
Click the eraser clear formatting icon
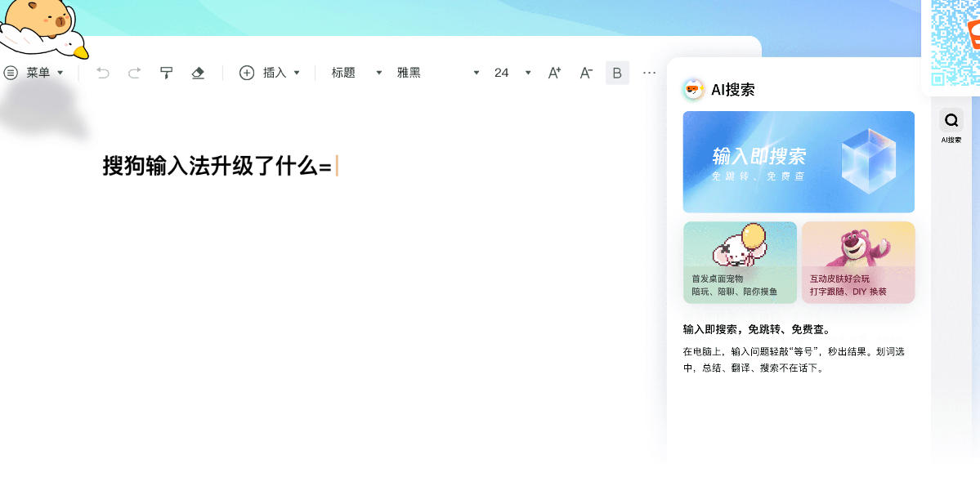pyautogui.click(x=197, y=73)
